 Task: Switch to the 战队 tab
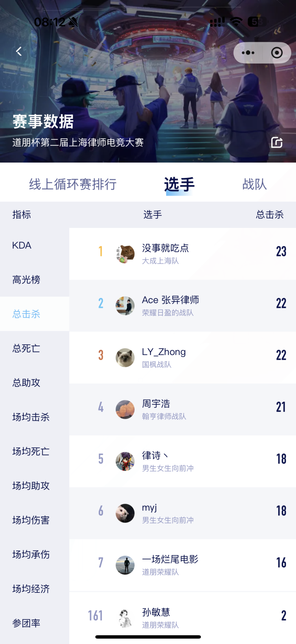[255, 184]
